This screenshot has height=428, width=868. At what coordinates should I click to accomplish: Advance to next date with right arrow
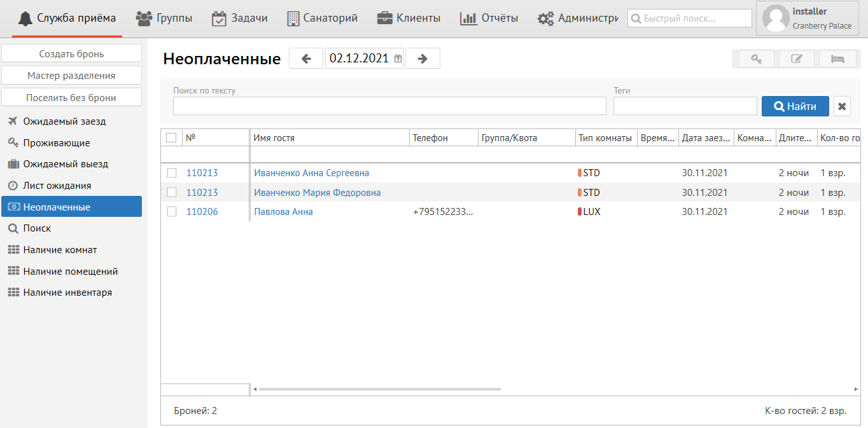[x=423, y=59]
